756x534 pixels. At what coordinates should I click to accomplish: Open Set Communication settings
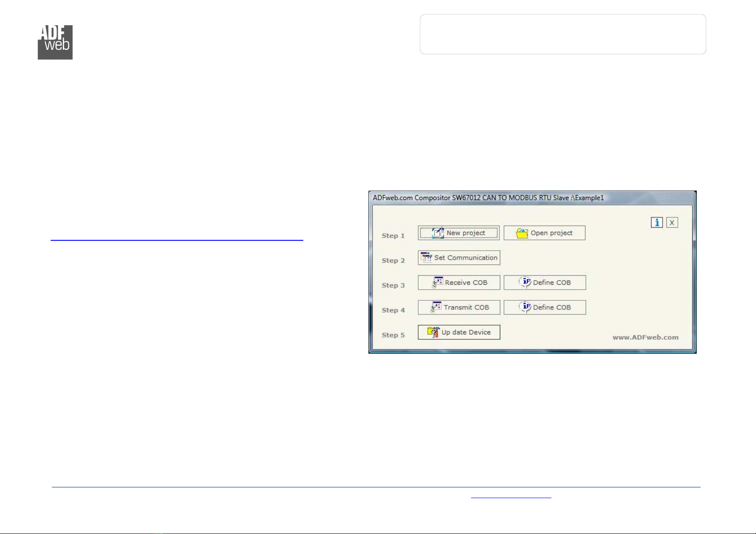point(459,258)
